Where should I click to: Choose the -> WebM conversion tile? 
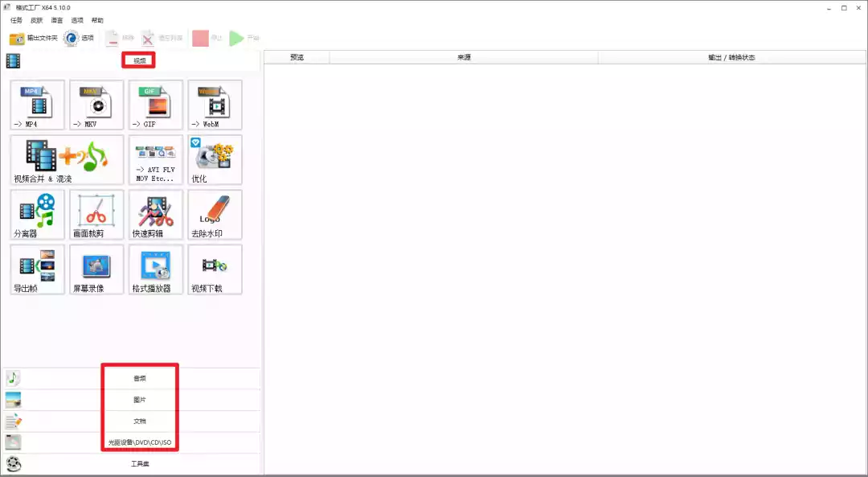click(x=215, y=105)
